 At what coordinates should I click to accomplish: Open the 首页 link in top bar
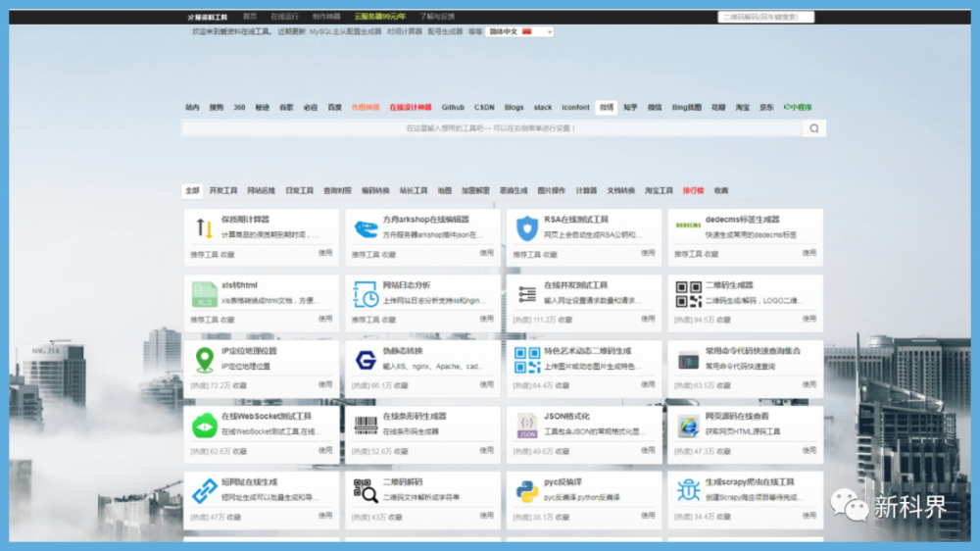coord(250,17)
